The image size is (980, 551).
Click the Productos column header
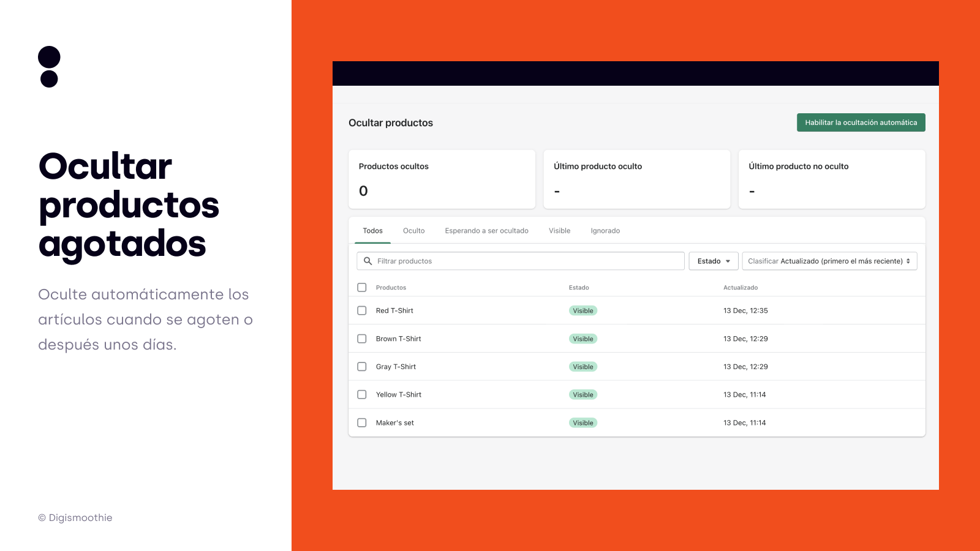[x=391, y=287]
